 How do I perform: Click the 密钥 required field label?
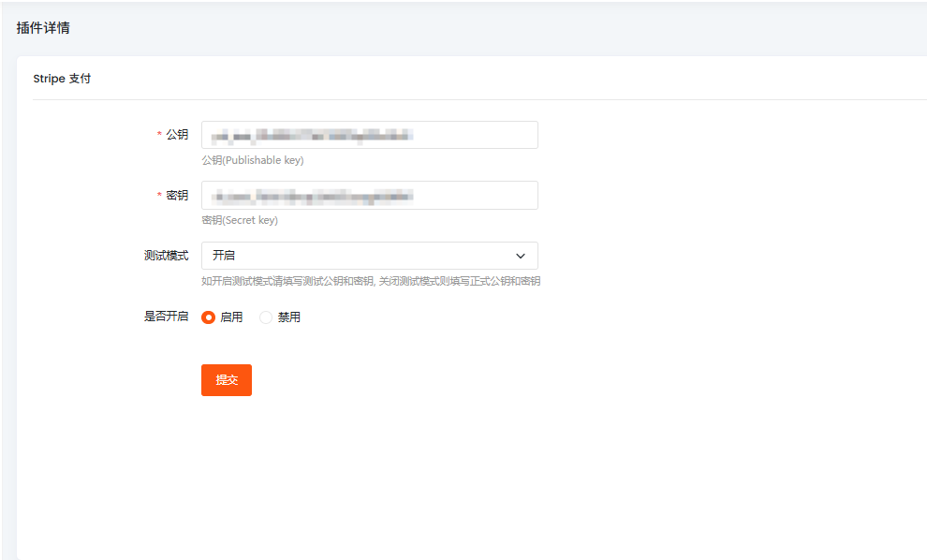coord(177,195)
